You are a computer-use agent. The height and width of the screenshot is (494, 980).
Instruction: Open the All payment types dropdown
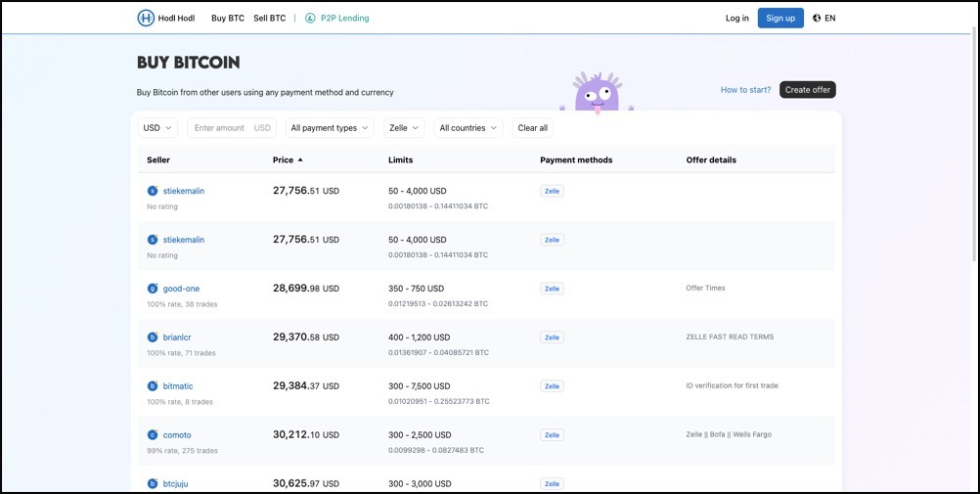point(330,127)
